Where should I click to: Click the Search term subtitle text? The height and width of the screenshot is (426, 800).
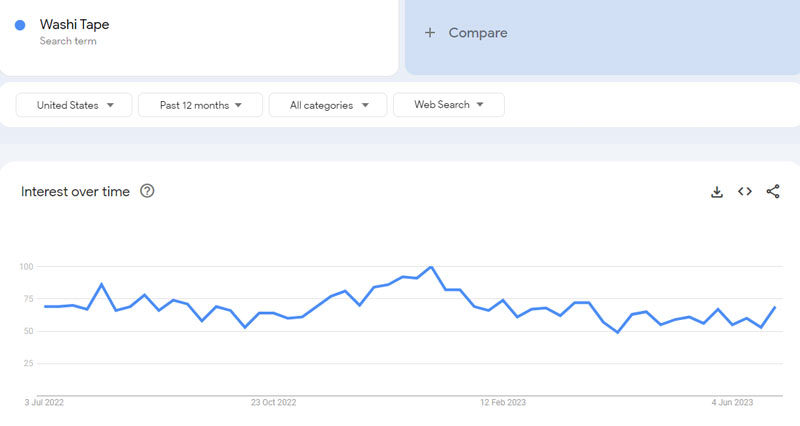coord(67,41)
